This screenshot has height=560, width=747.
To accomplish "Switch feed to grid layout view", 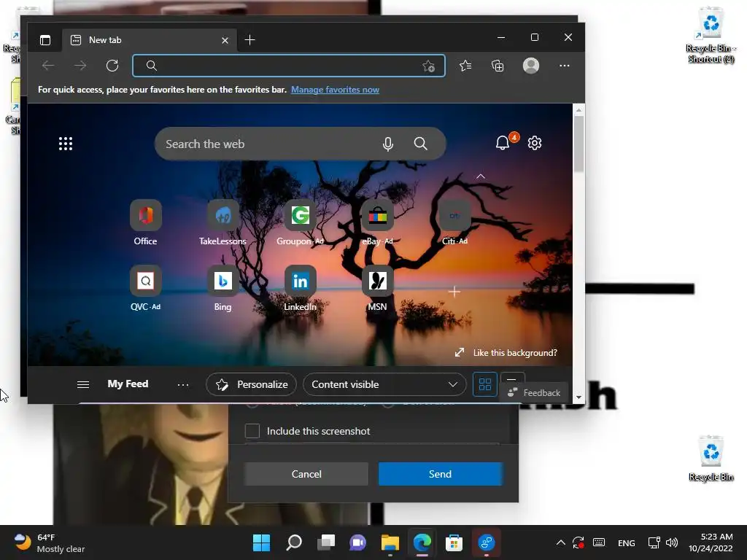I will tap(485, 384).
